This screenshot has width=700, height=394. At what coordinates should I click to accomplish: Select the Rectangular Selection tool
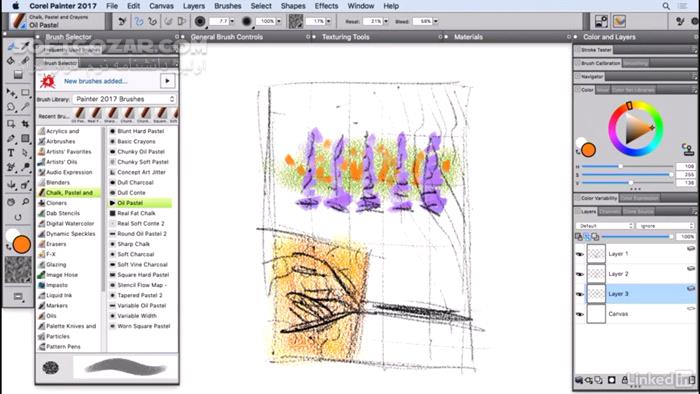coord(25,93)
